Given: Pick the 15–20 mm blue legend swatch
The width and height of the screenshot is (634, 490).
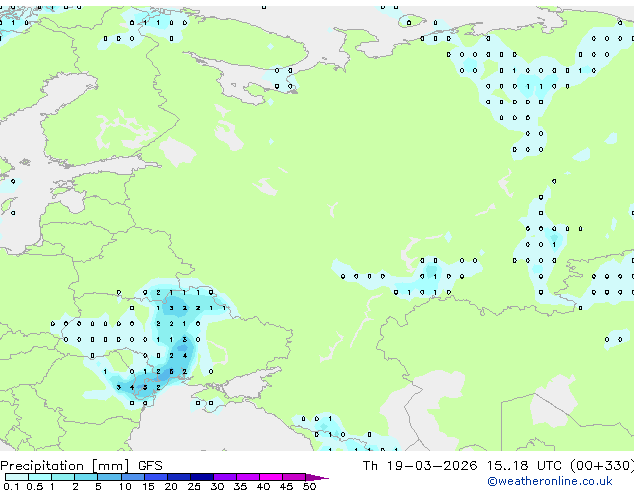Looking at the screenshot, I should [155, 477].
